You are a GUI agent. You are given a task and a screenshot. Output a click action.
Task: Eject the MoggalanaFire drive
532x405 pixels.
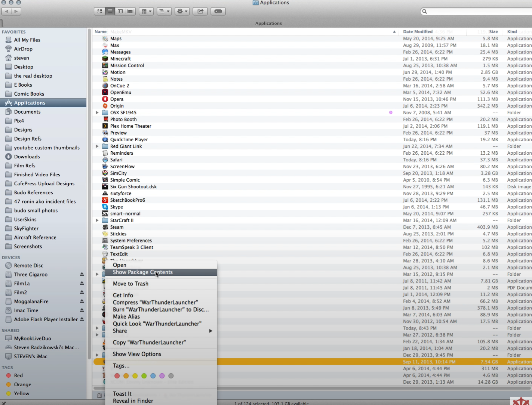pyautogui.click(x=82, y=301)
